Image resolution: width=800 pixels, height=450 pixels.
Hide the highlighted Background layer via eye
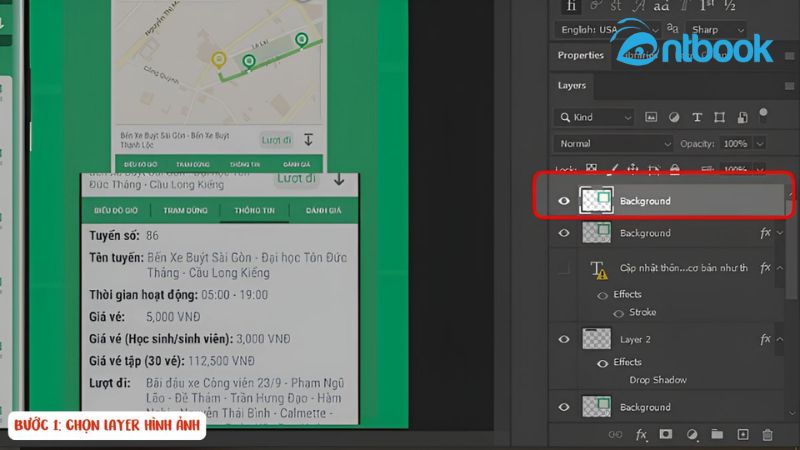pyautogui.click(x=564, y=201)
